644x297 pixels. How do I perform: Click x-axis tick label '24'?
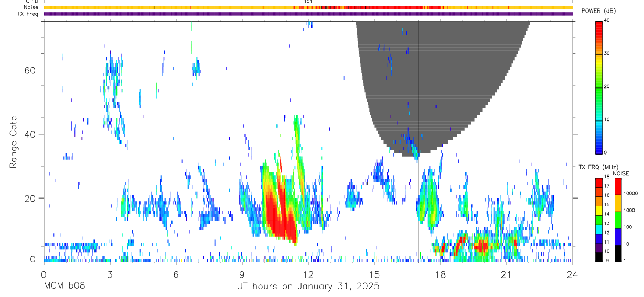[x=573, y=275]
